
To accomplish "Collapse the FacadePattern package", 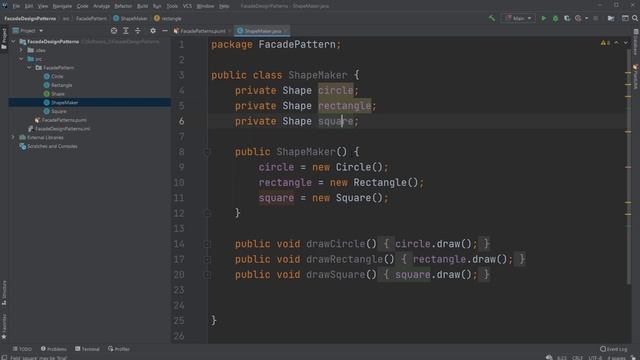I will [30, 68].
